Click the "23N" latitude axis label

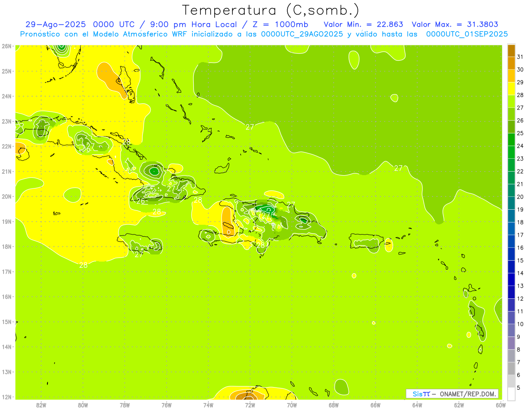6,121
